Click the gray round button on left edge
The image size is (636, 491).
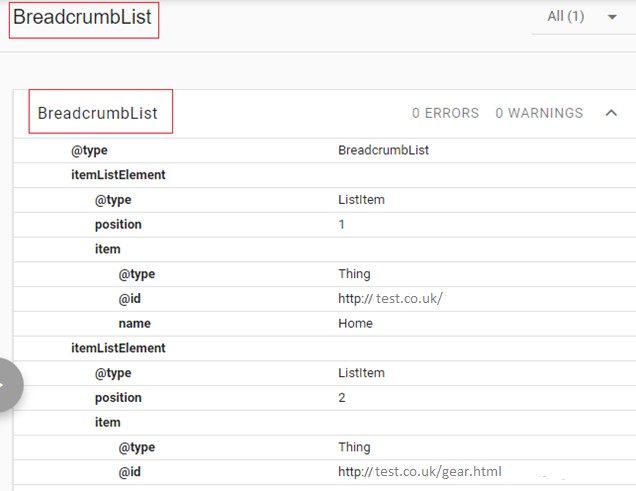click(x=8, y=384)
